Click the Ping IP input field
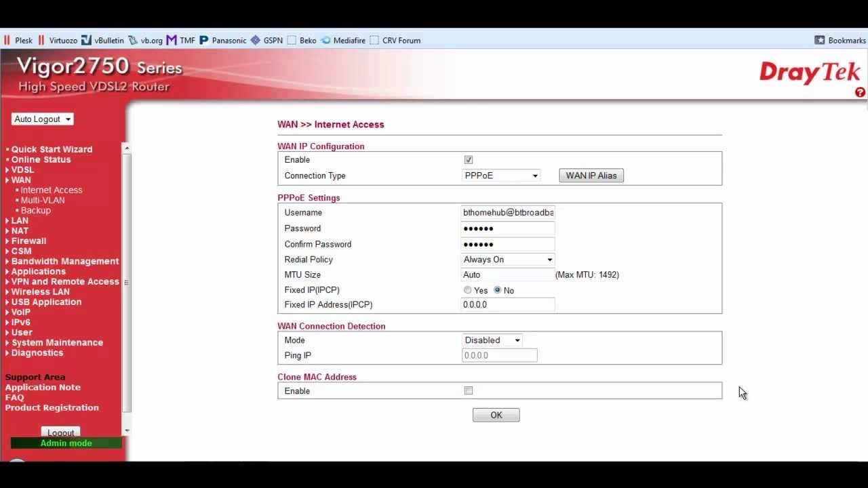Viewport: 868px width, 488px height. (500, 356)
